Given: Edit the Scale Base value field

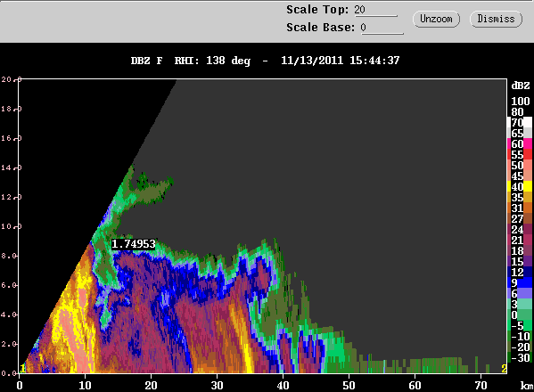Looking at the screenshot, I should pos(382,28).
